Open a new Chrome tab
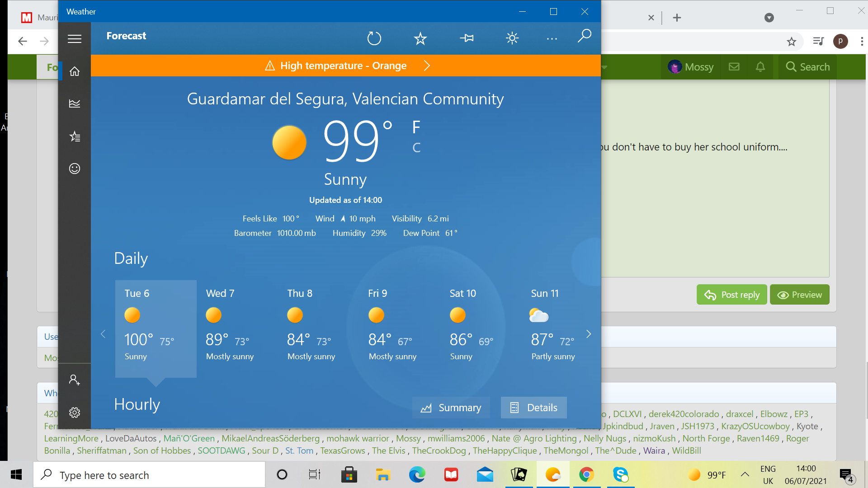Screen dimensions: 868x488 (x=677, y=18)
